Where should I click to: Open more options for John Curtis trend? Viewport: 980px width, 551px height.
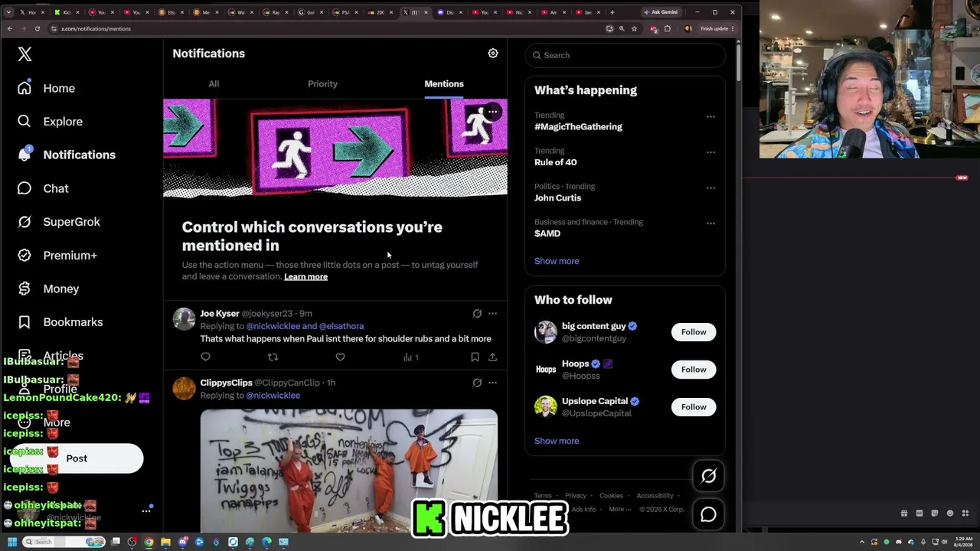point(710,187)
